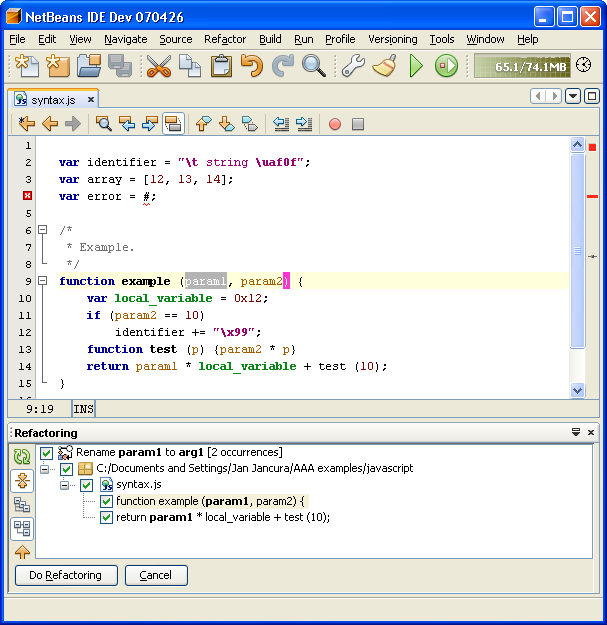Click the Paste clipboard icon
Viewport: 607px width, 625px height.
221,66
